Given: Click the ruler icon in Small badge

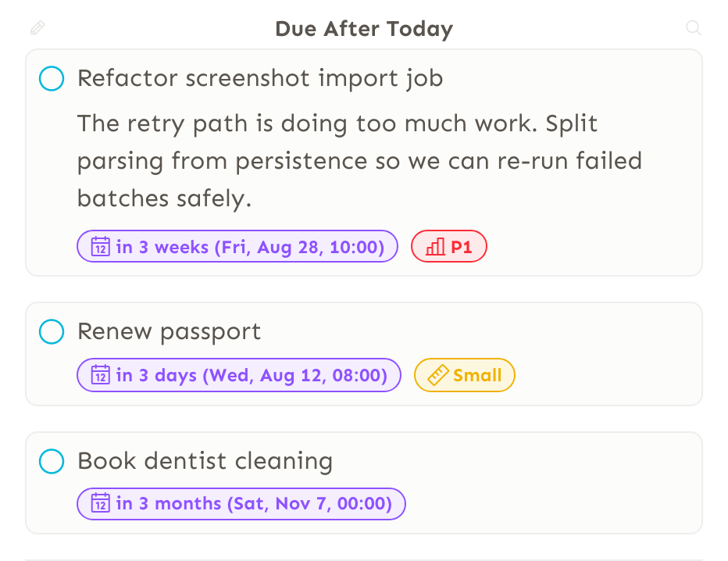Looking at the screenshot, I should click(438, 375).
